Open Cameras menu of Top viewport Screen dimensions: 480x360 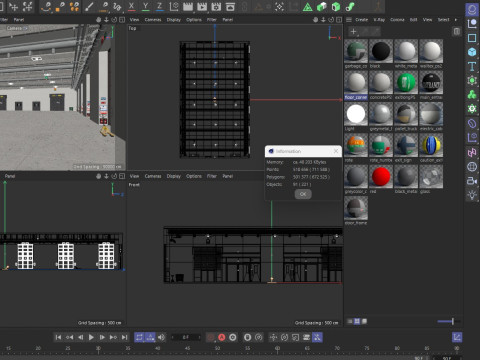pos(153,20)
